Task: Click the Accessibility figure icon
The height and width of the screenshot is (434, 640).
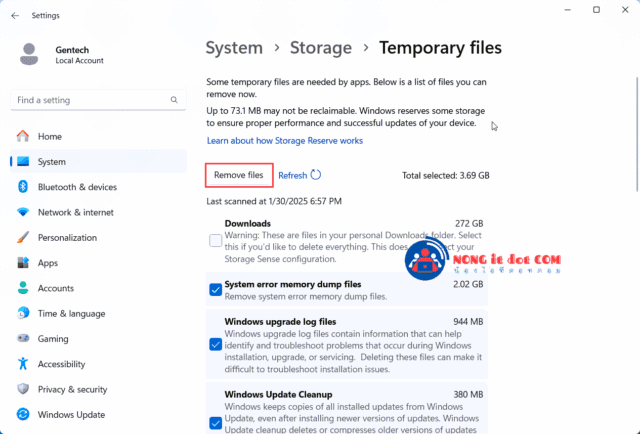Action: tap(23, 363)
